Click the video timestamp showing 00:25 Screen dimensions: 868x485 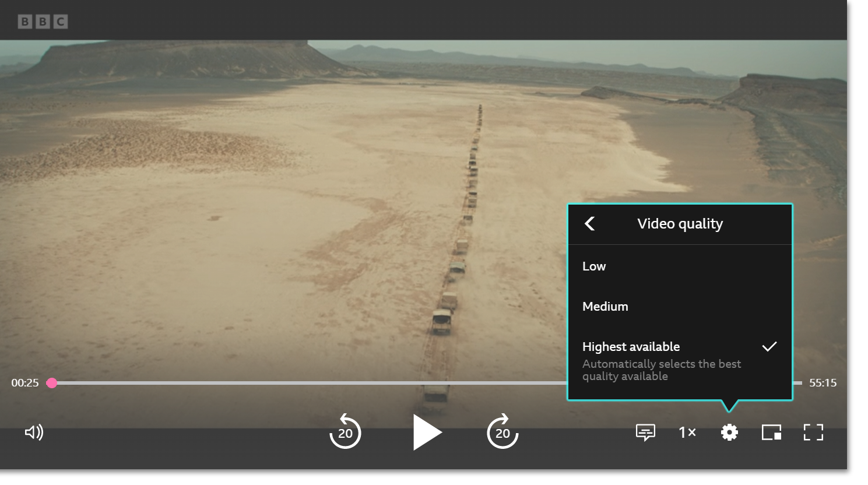pos(24,382)
